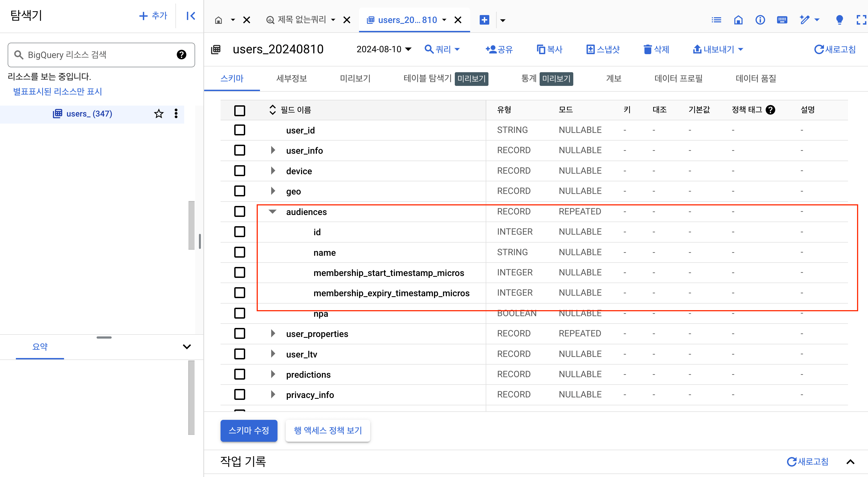Toggle checkbox next to user_properties field
The image size is (868, 477).
[240, 334]
